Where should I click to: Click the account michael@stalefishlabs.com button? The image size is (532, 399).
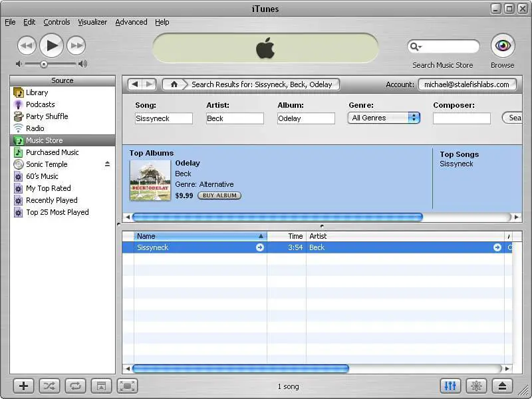pos(467,84)
